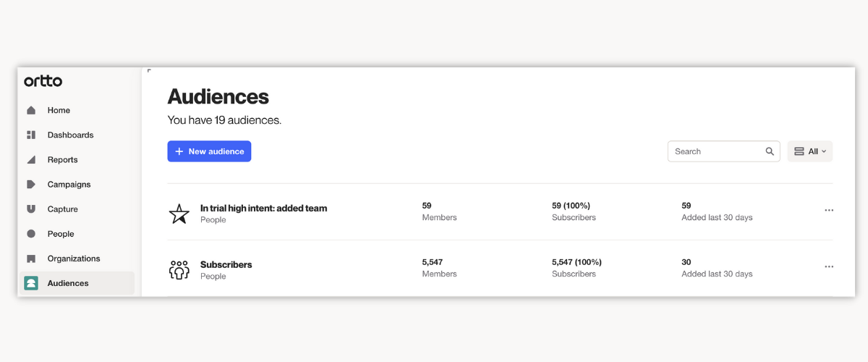Screen dimensions: 868x362
Task: Click into the Search field
Action: (x=716, y=151)
